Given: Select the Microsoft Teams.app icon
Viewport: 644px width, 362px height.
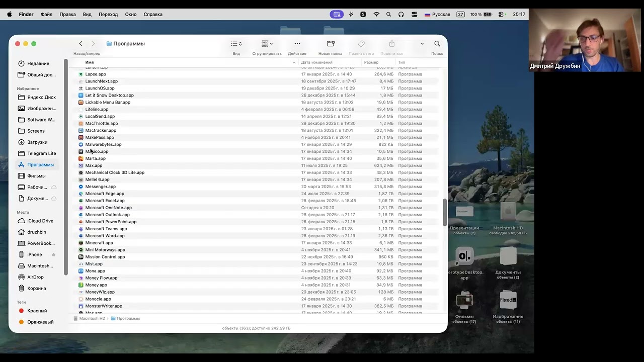Looking at the screenshot, I should coord(80,229).
